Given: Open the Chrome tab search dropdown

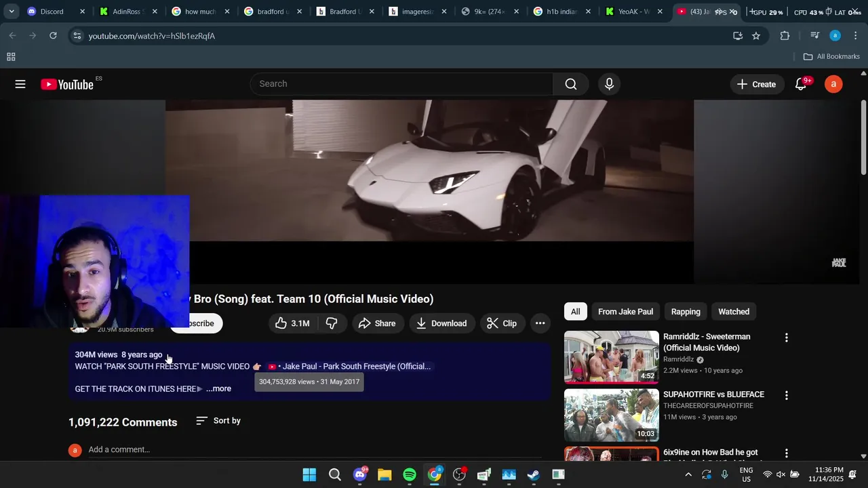Looking at the screenshot, I should pyautogui.click(x=12, y=12).
